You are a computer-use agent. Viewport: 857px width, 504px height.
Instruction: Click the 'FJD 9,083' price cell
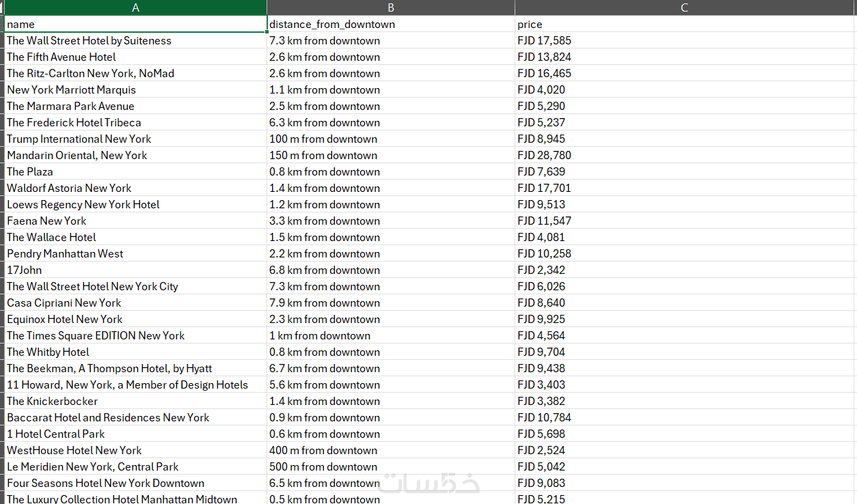[x=685, y=483]
